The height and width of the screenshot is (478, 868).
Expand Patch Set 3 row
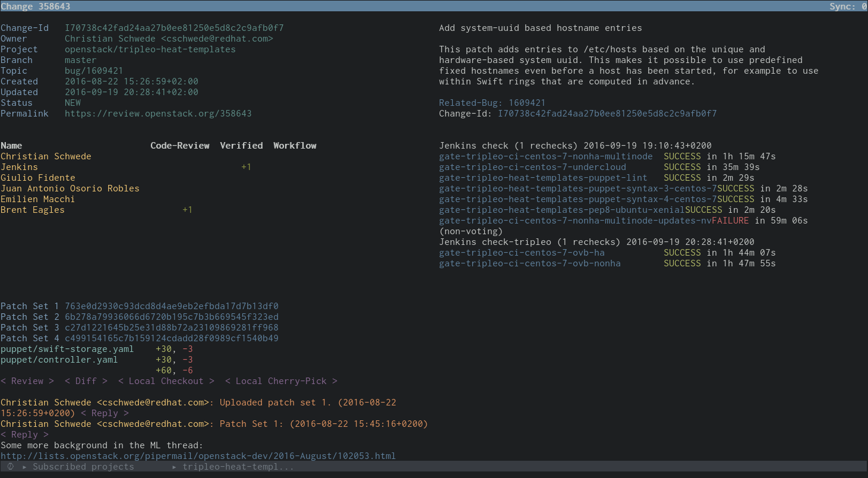coord(140,328)
